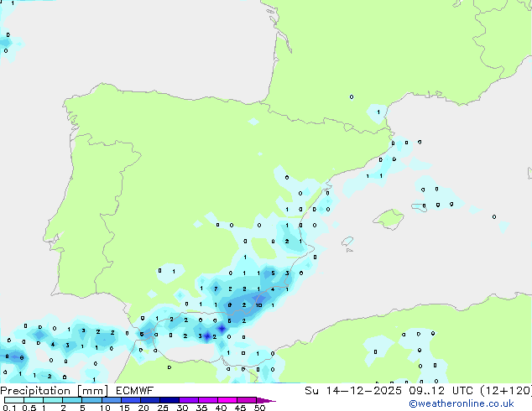Screen dimensions: 532x411
Task: Click the 'ECMWF' model label
Action: click(135, 391)
